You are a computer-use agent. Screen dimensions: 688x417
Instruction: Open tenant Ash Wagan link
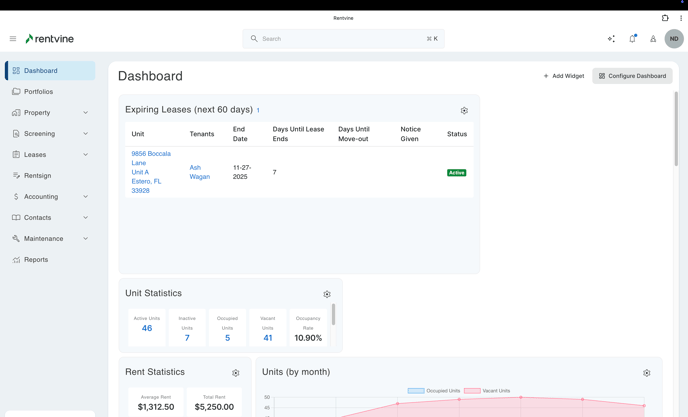point(200,172)
